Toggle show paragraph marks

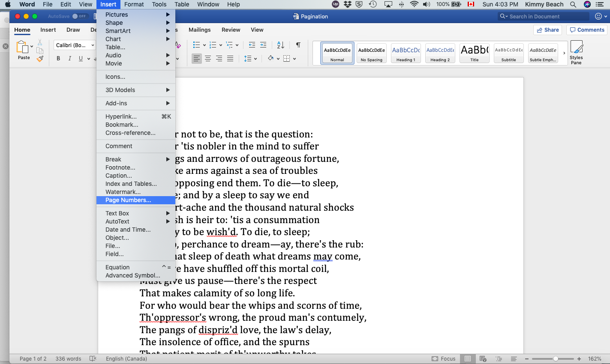298,45
